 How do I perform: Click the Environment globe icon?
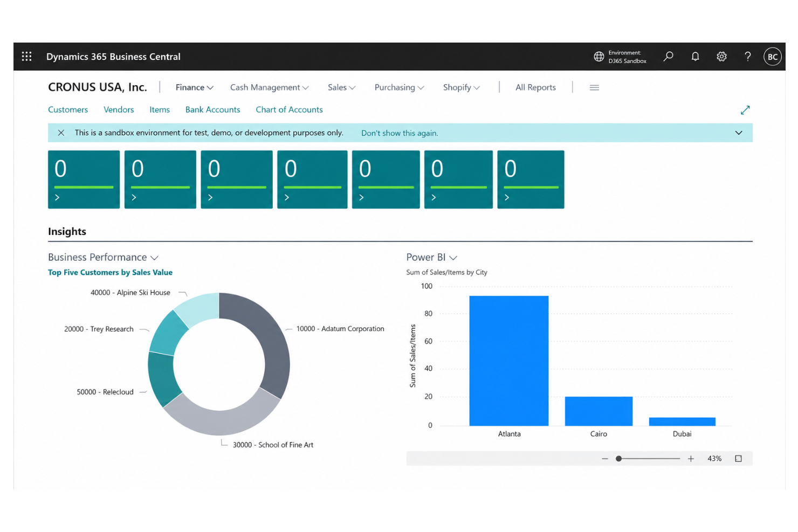[598, 57]
